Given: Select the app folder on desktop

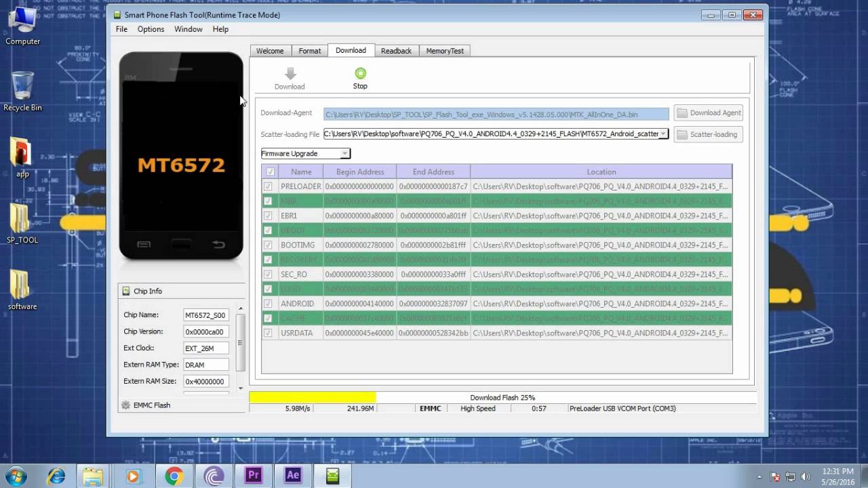Looking at the screenshot, I should point(22,158).
